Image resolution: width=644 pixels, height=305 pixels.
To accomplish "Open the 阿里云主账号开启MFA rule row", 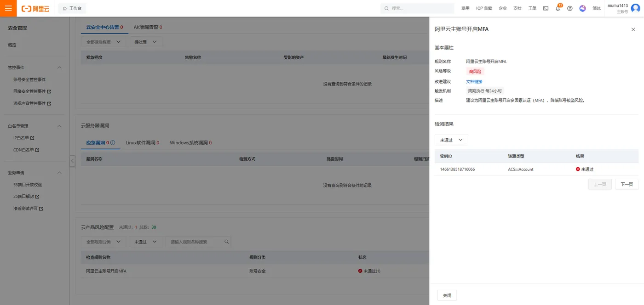I will [x=106, y=271].
